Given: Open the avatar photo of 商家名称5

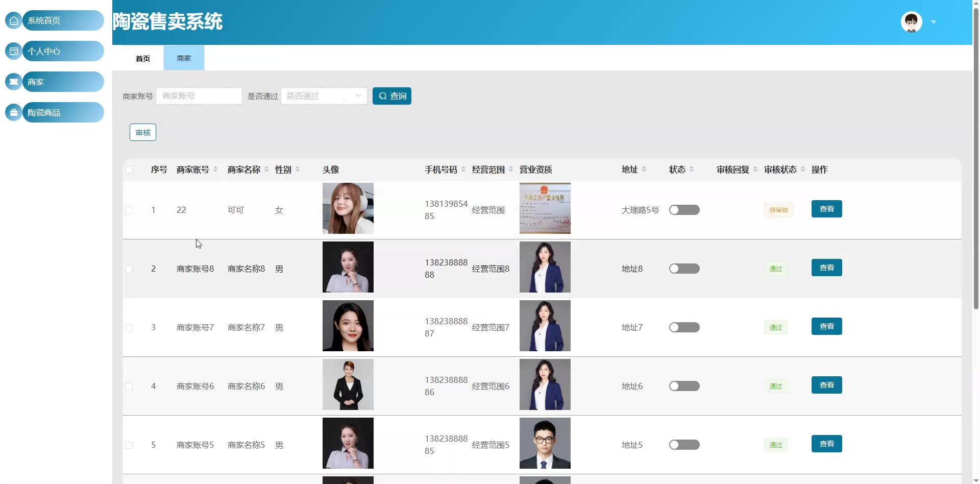Looking at the screenshot, I should point(348,443).
